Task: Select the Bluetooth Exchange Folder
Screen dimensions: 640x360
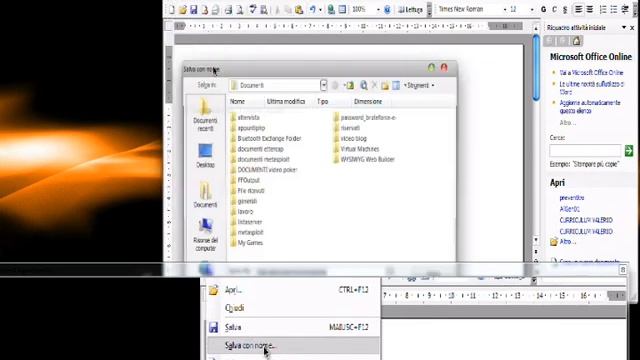Action: (266, 138)
